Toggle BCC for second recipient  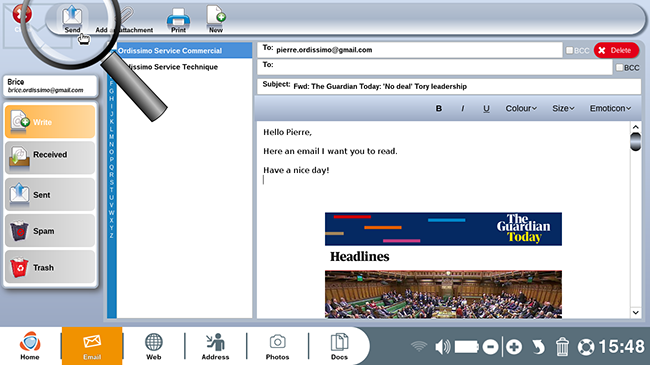[619, 67]
